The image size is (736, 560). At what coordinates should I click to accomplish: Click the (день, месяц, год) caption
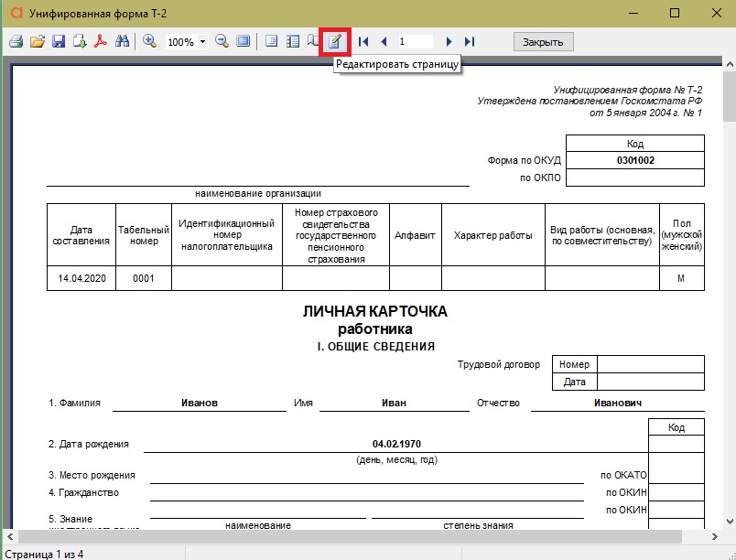(x=397, y=459)
